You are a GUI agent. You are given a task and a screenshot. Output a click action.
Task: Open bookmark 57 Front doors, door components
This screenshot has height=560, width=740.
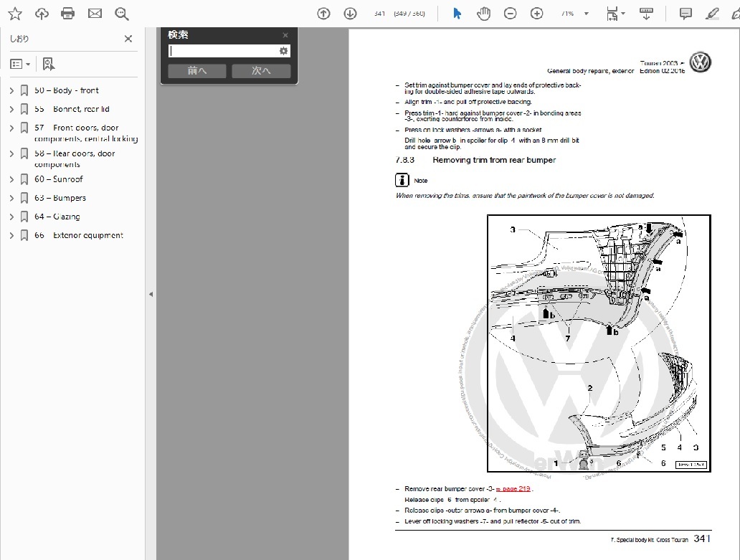(x=86, y=133)
